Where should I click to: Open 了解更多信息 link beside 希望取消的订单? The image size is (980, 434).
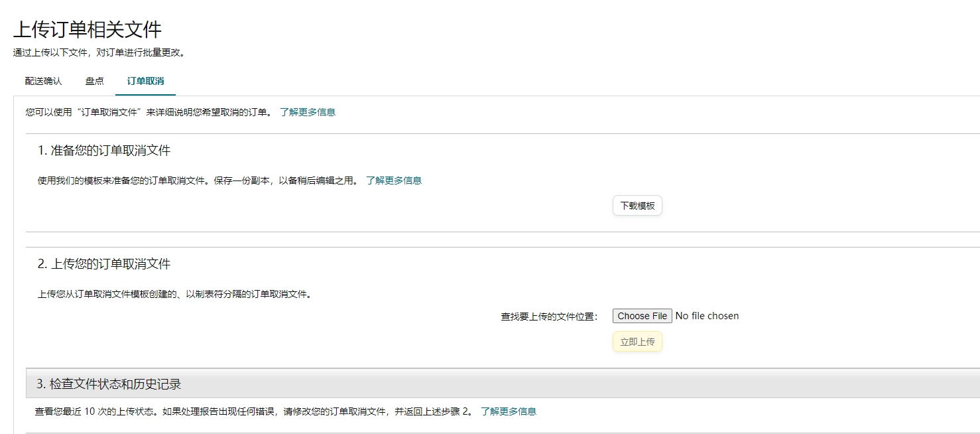coord(308,112)
